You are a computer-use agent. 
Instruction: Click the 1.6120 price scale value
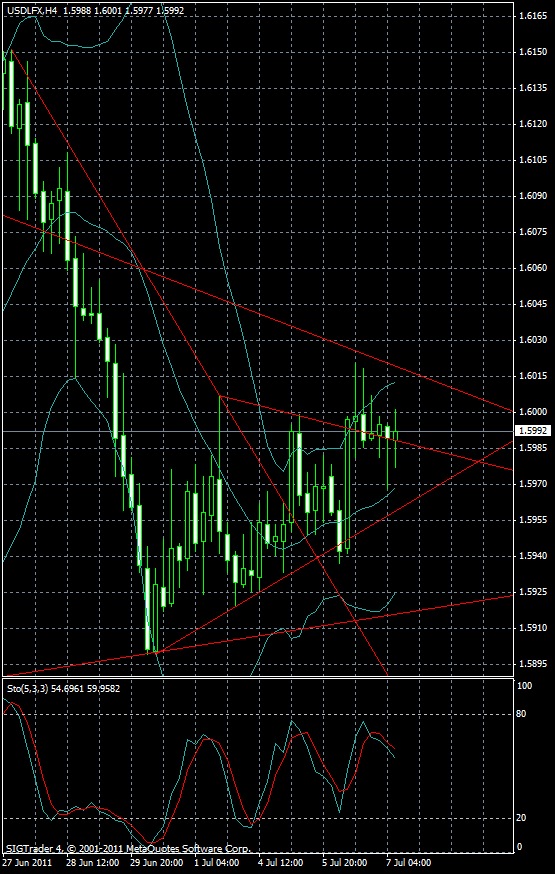tap(532, 124)
